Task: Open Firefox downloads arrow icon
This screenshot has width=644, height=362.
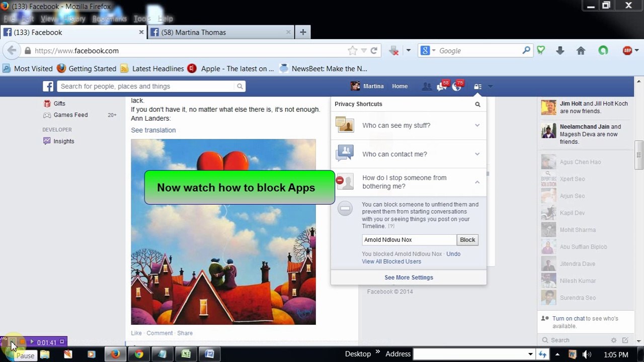Action: coord(560,51)
